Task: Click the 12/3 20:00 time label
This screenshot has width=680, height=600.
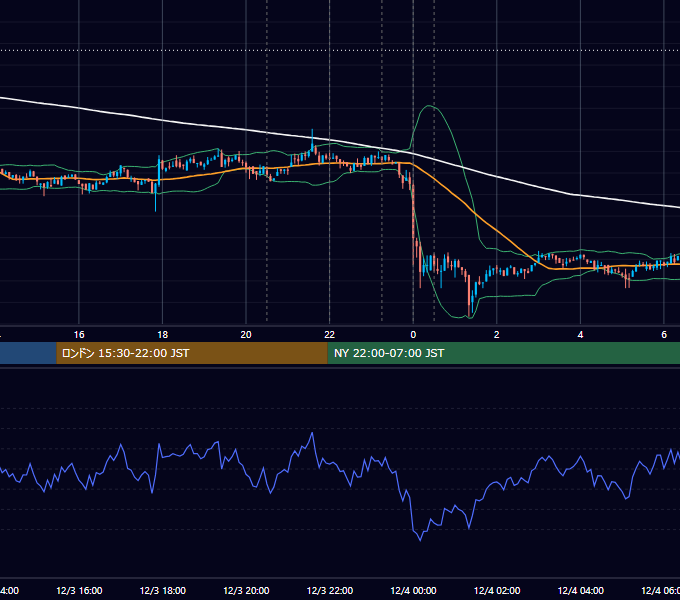Action: (246, 590)
